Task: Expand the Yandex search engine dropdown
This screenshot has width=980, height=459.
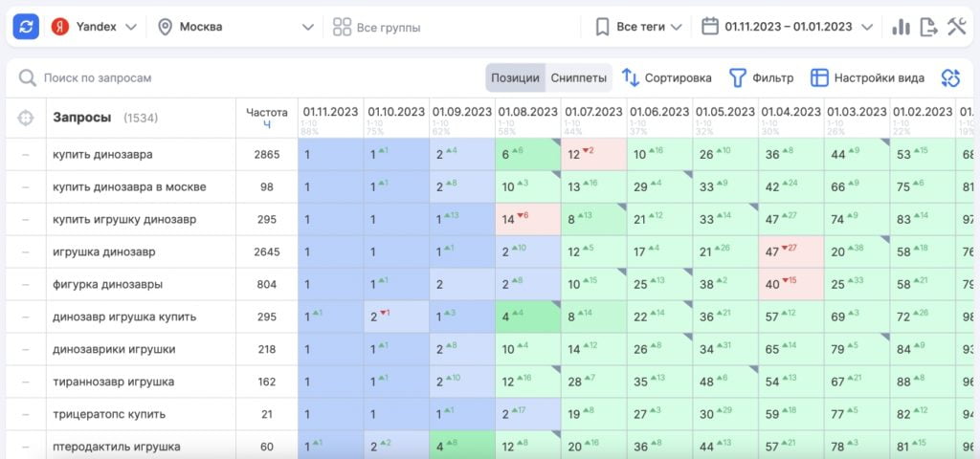Action: pyautogui.click(x=94, y=27)
